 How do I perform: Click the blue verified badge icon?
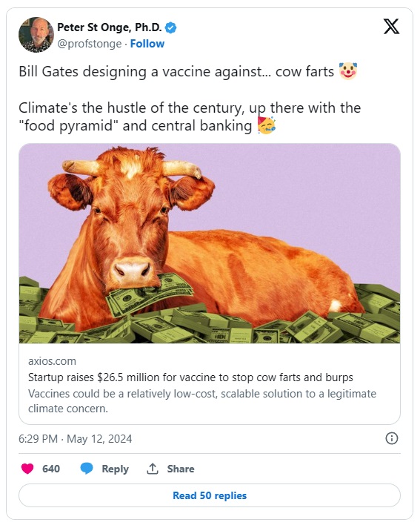[171, 27]
